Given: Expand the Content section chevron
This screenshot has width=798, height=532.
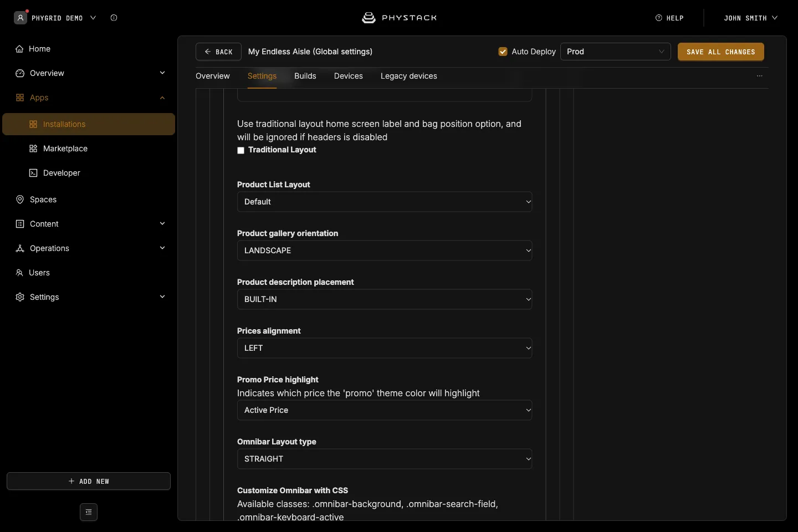Looking at the screenshot, I should coord(162,223).
